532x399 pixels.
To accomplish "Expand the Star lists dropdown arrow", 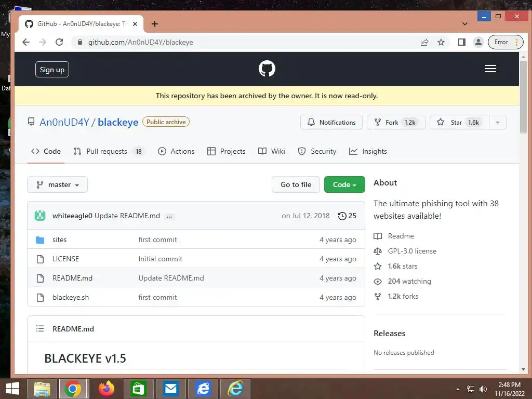I will (x=497, y=123).
